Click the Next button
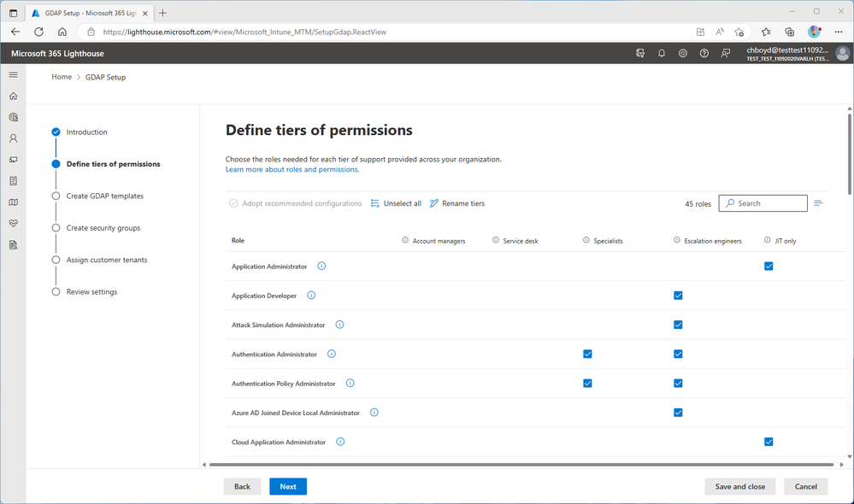The height and width of the screenshot is (504, 854). [288, 487]
